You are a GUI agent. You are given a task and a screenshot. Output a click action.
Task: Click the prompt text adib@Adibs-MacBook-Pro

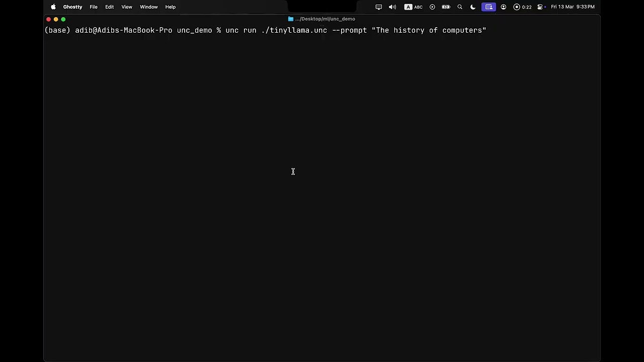(x=124, y=30)
